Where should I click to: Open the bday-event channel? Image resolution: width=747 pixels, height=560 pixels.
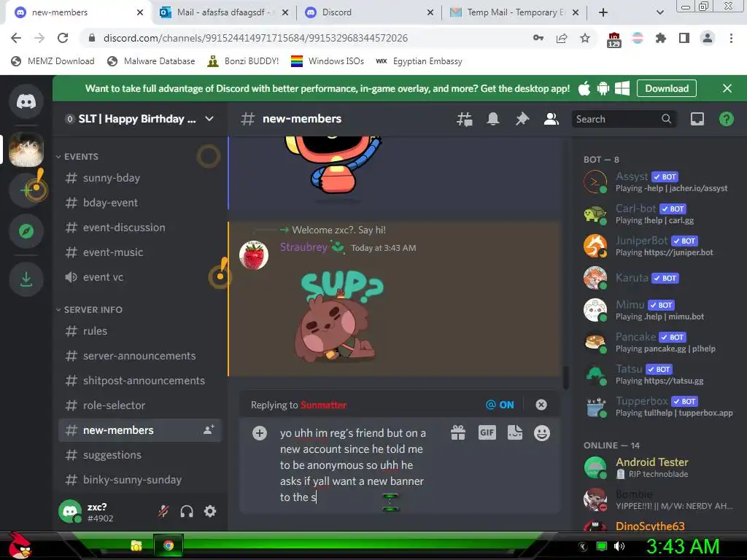click(139, 203)
